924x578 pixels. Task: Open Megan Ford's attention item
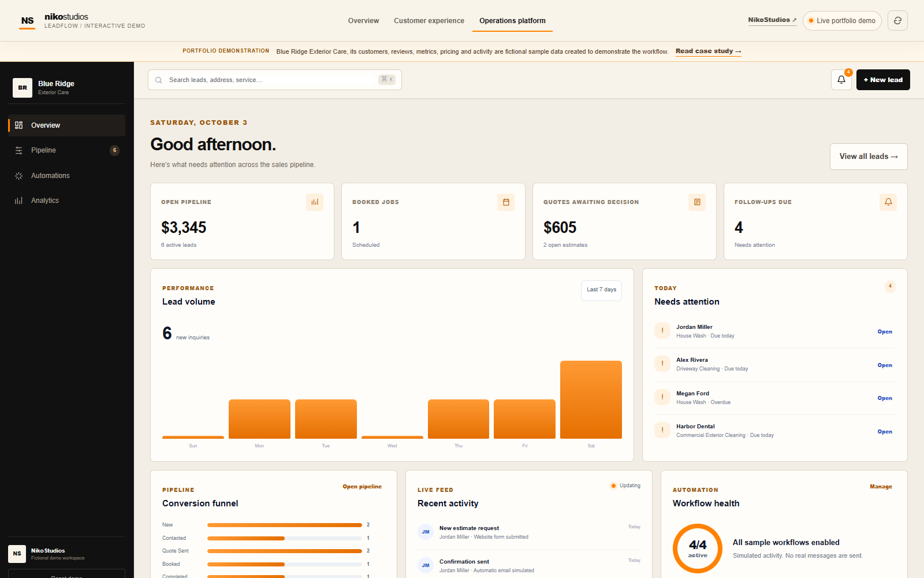pyautogui.click(x=885, y=398)
